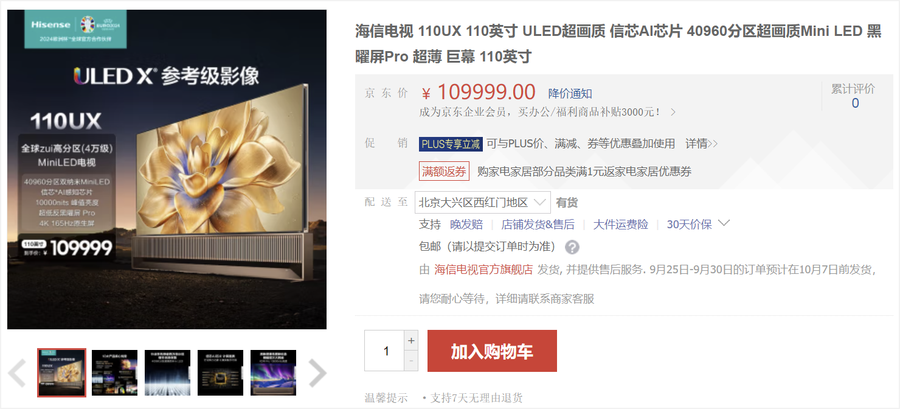
Task: Click the 晚发赔 service link
Action: click(x=466, y=224)
